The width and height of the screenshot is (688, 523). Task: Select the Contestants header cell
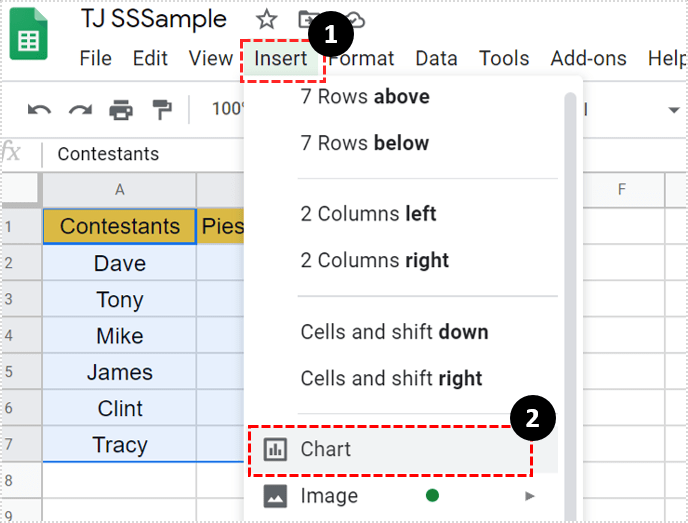pyautogui.click(x=120, y=226)
